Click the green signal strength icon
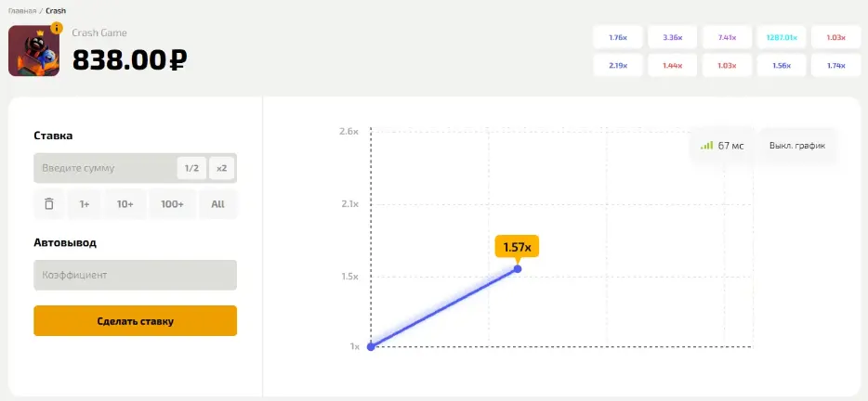This screenshot has height=401, width=868. pos(706,146)
